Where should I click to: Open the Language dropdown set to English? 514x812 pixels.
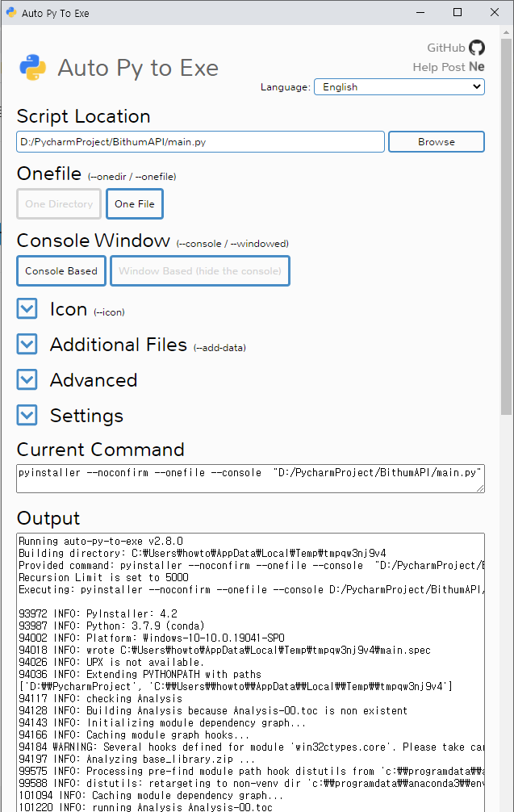(399, 87)
